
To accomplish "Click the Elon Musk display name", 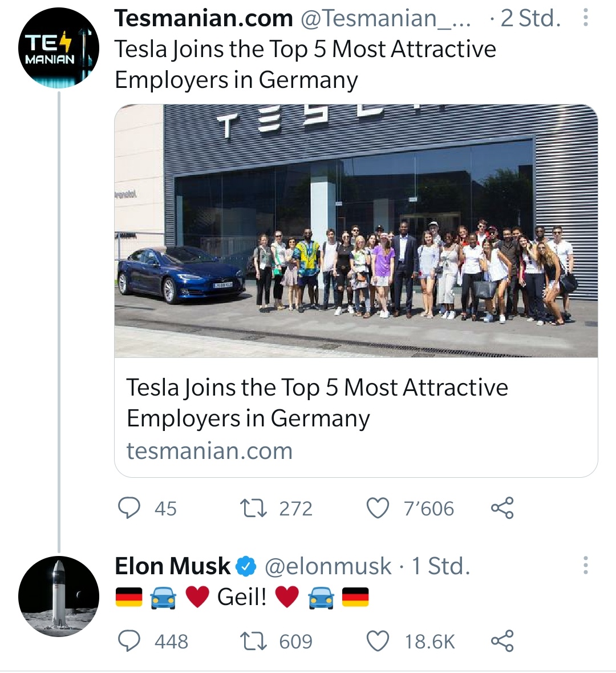I will point(172,566).
